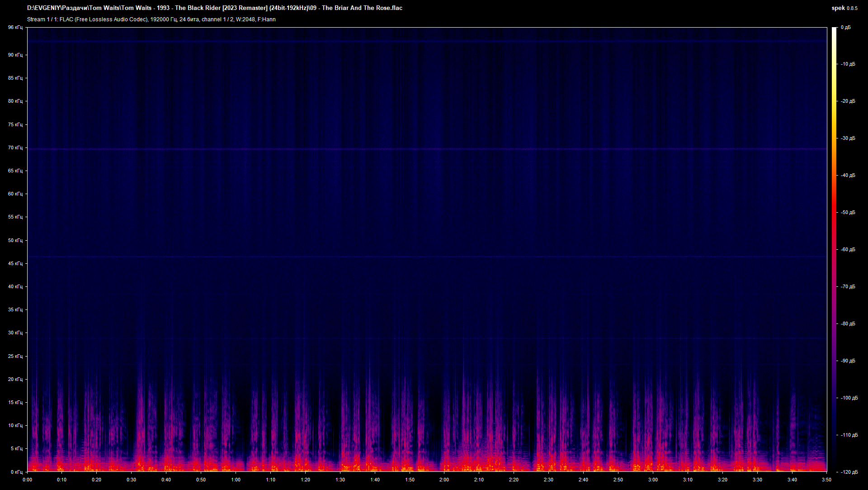The width and height of the screenshot is (868, 490).
Task: Click the 0 дБ level label
Action: pos(846,28)
